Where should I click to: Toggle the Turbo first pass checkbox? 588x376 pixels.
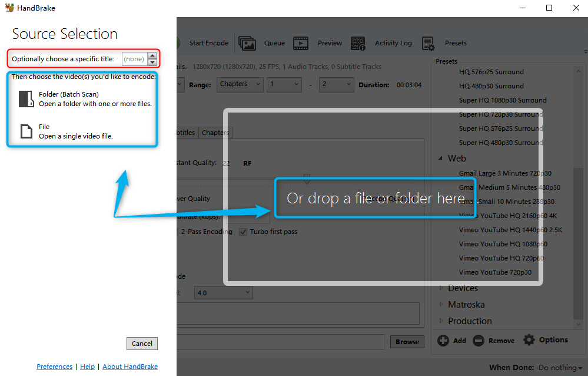pos(243,232)
